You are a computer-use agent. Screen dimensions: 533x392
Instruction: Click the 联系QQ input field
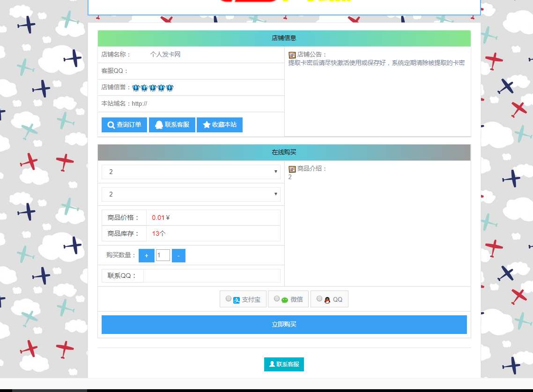click(x=212, y=276)
